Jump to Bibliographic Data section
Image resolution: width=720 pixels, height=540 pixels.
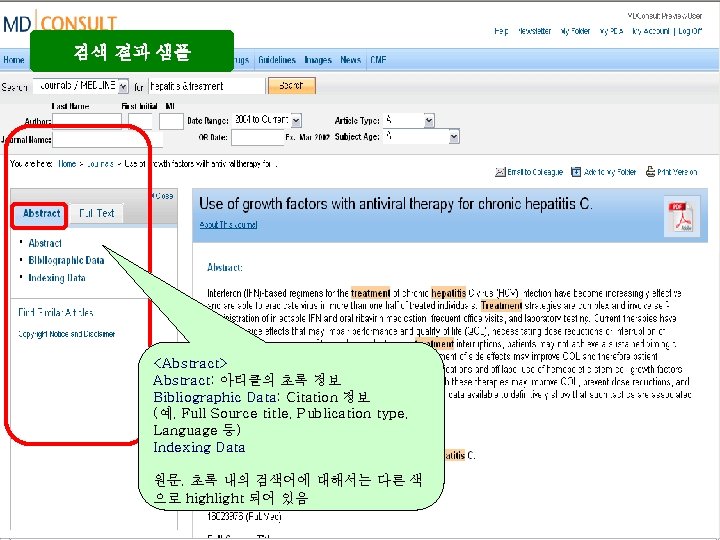66,260
